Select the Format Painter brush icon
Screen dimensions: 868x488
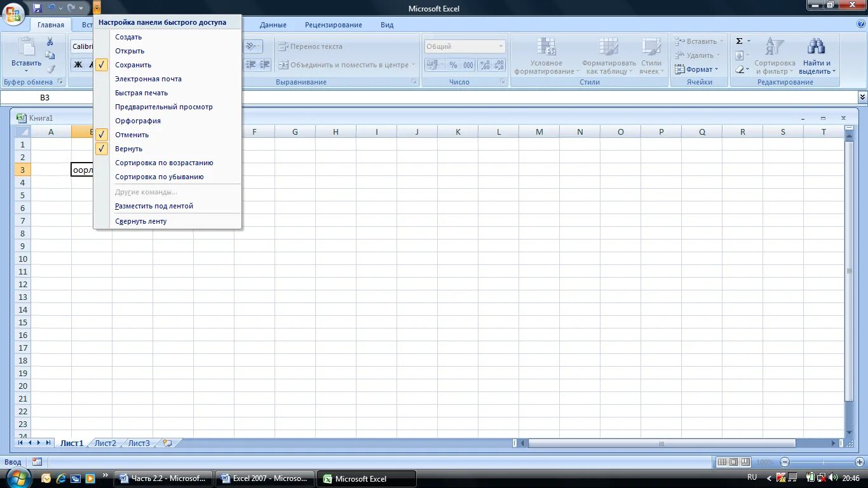50,69
